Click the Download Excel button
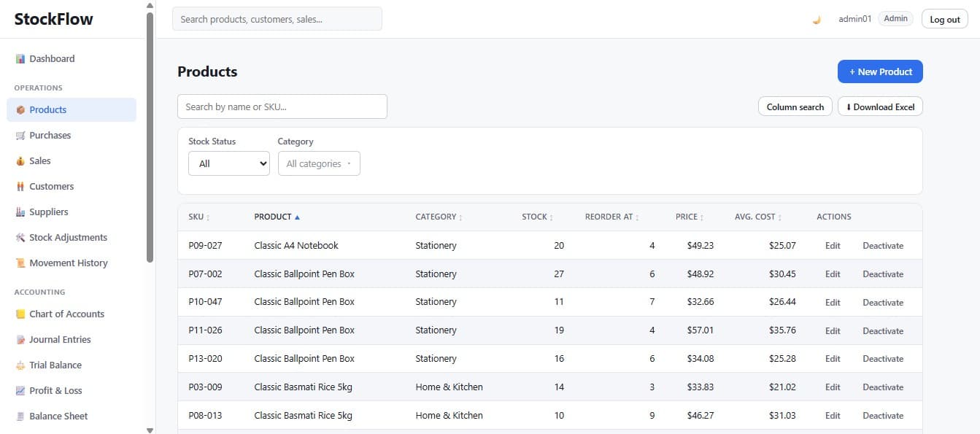The width and height of the screenshot is (980, 434). [880, 106]
